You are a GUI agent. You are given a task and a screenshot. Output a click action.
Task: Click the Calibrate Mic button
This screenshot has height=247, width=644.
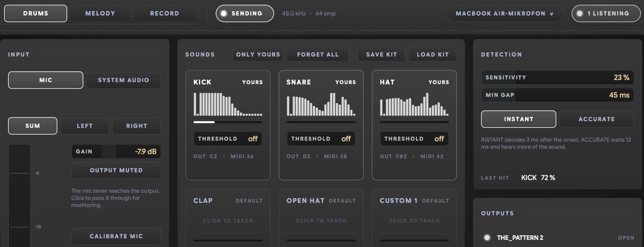116,236
